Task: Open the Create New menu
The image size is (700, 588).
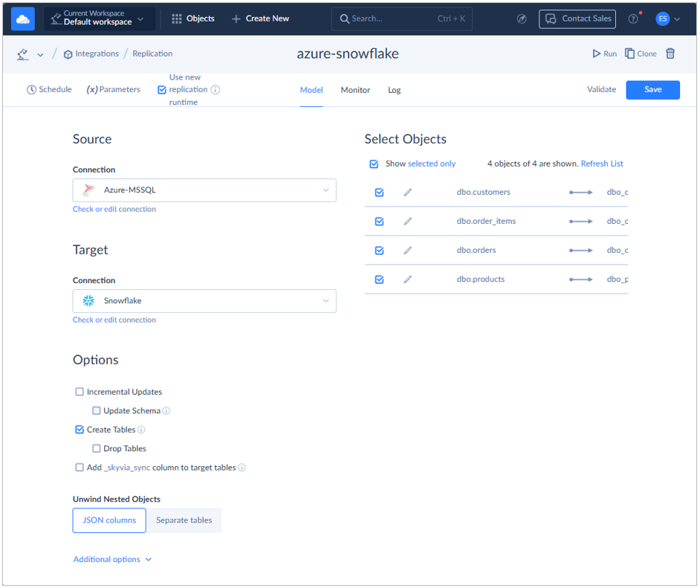Action: tap(260, 19)
